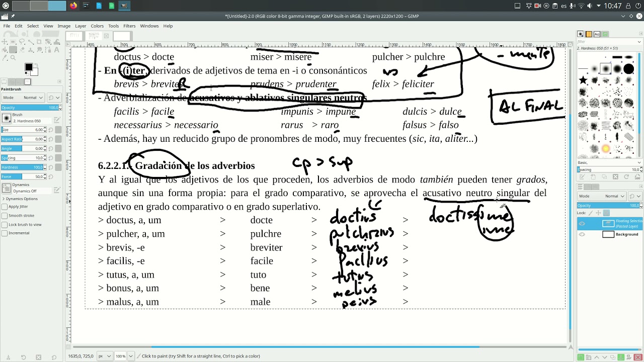
Task: Click the foreground black color swatch
Action: pos(29,67)
